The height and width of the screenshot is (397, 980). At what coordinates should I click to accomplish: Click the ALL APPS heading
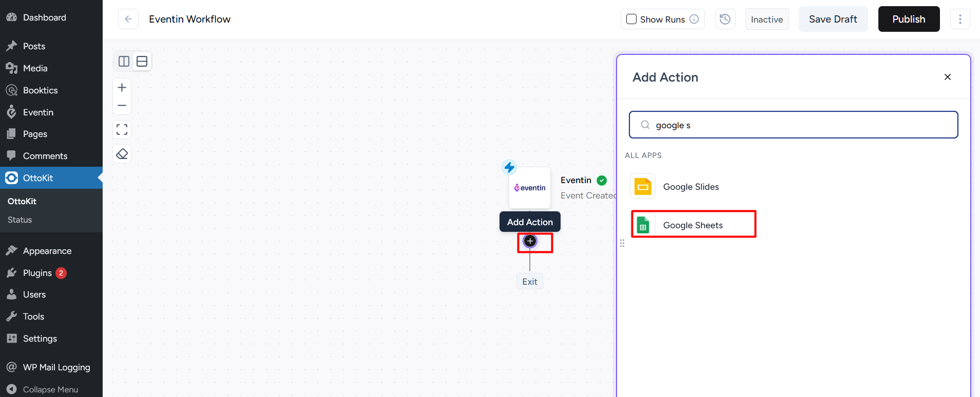643,155
